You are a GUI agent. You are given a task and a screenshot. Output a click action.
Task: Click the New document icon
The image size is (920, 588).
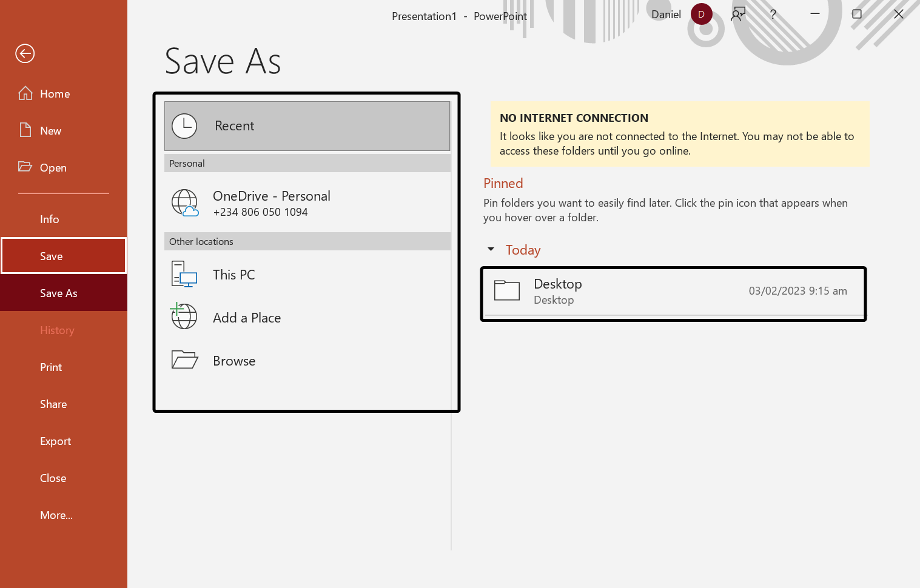coord(25,130)
